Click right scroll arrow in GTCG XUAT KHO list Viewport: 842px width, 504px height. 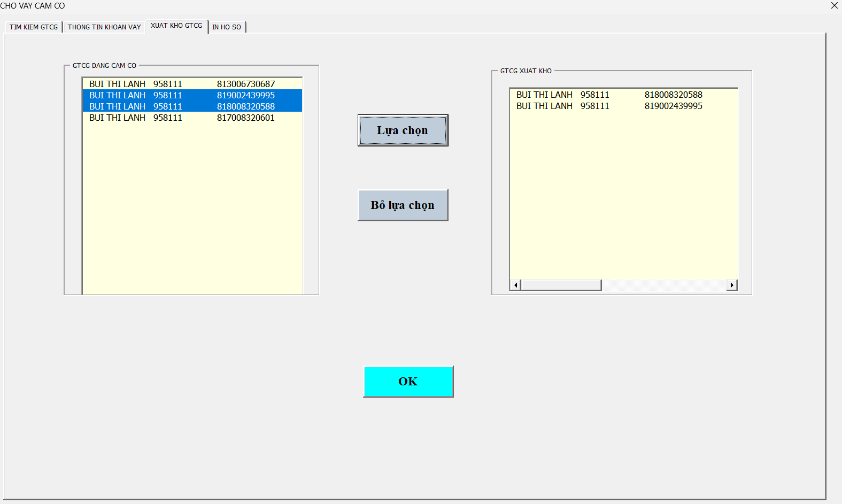coord(732,285)
